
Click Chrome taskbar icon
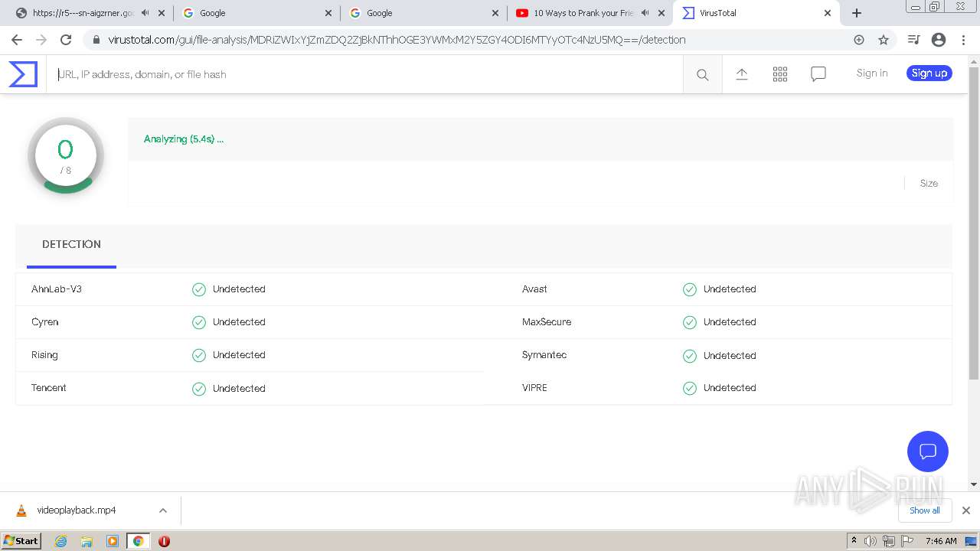coord(139,541)
